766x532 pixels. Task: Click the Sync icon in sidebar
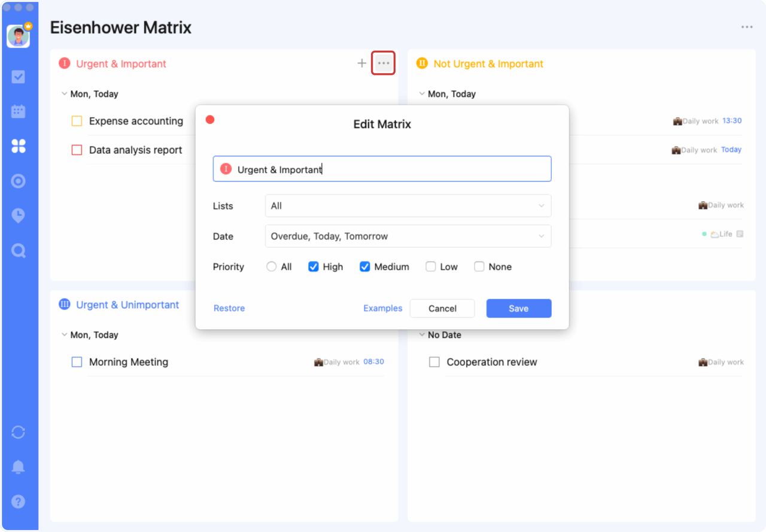[x=19, y=432]
